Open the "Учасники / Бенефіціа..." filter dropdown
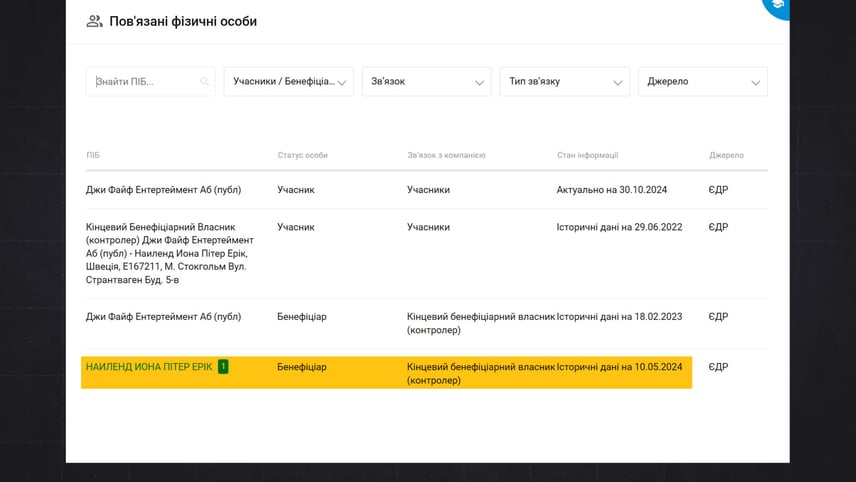Viewport: 856px width, 482px height. coord(288,82)
